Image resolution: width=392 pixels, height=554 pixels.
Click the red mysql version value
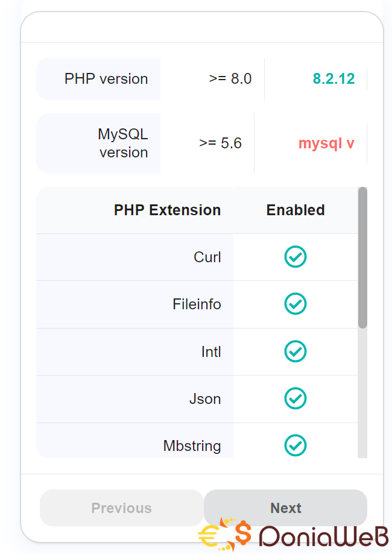326,143
